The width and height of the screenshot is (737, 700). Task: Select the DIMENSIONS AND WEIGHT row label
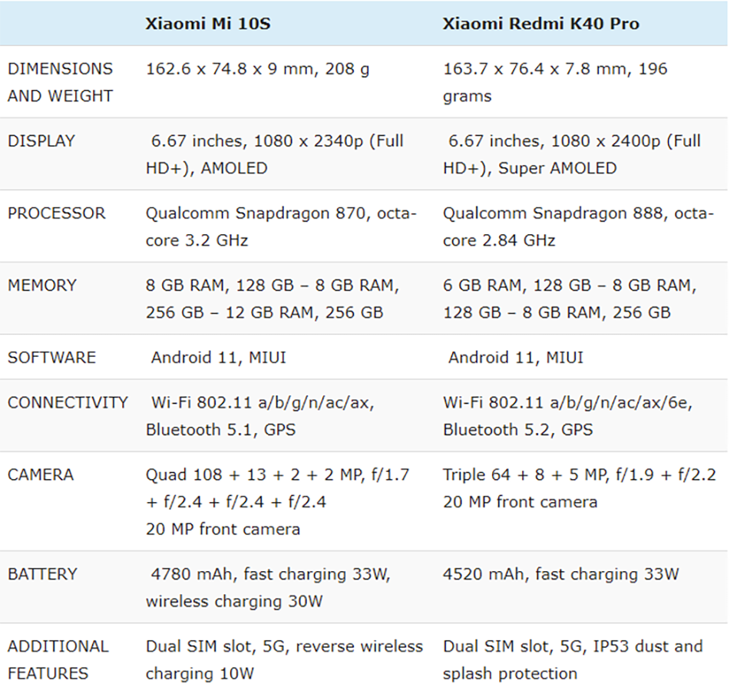[60, 82]
